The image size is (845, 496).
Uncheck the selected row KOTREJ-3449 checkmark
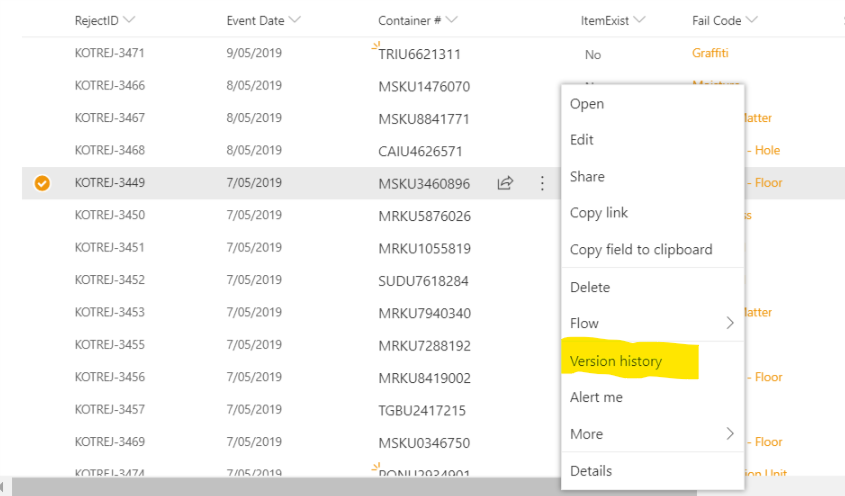coord(42,183)
